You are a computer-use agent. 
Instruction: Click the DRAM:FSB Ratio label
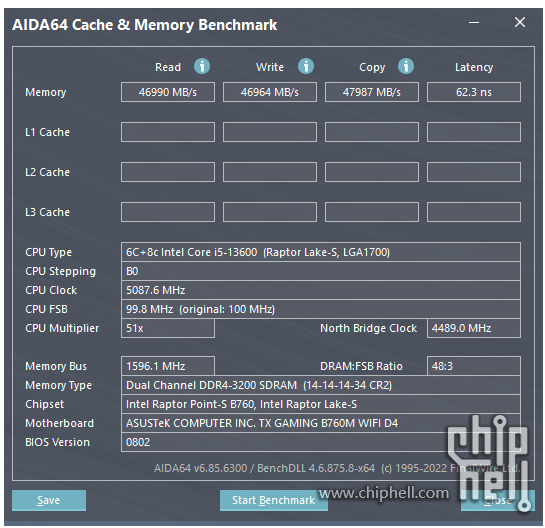pos(361,366)
